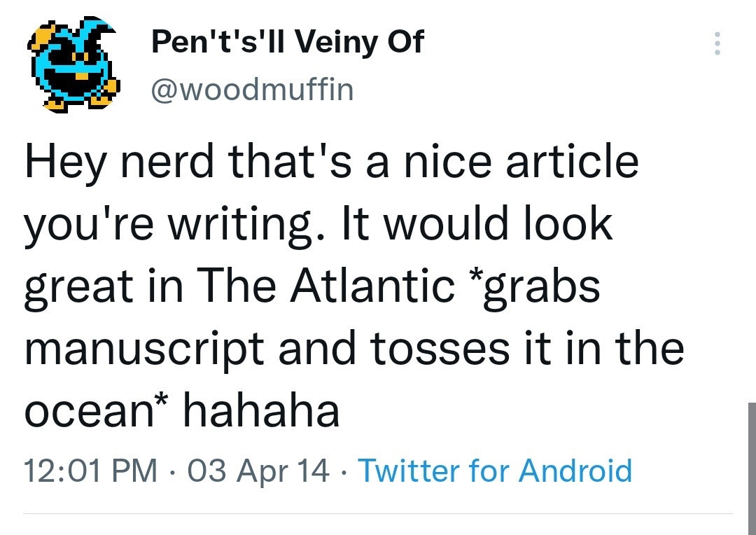
Task: Click the word "hahaha" in the tweet
Action: pos(260,411)
